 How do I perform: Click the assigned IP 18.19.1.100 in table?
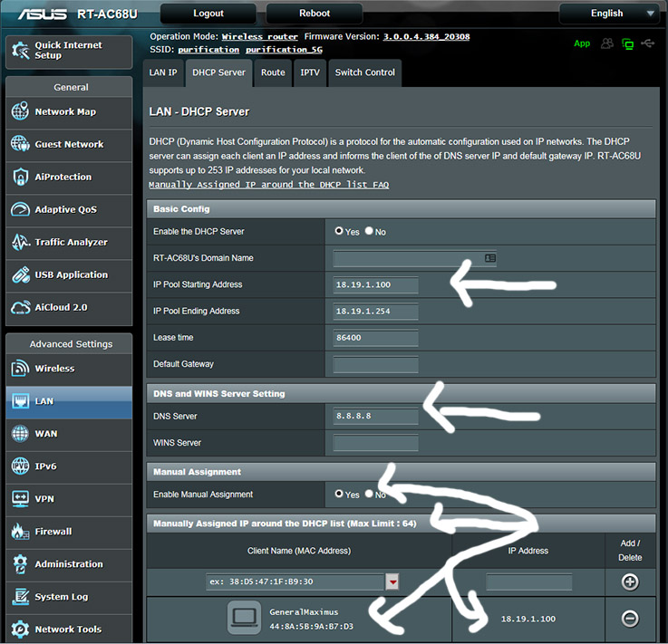click(528, 619)
